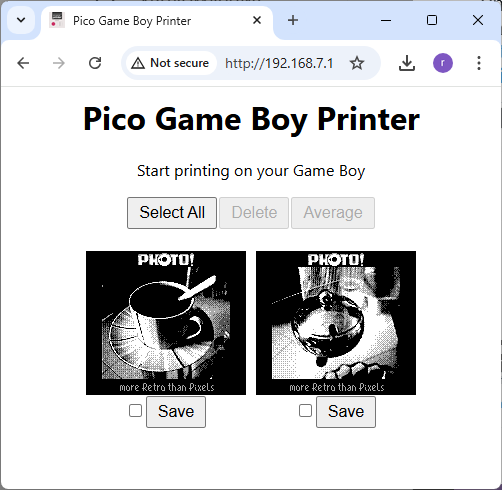
Task: Open a new tab with plus icon
Action: click(293, 20)
